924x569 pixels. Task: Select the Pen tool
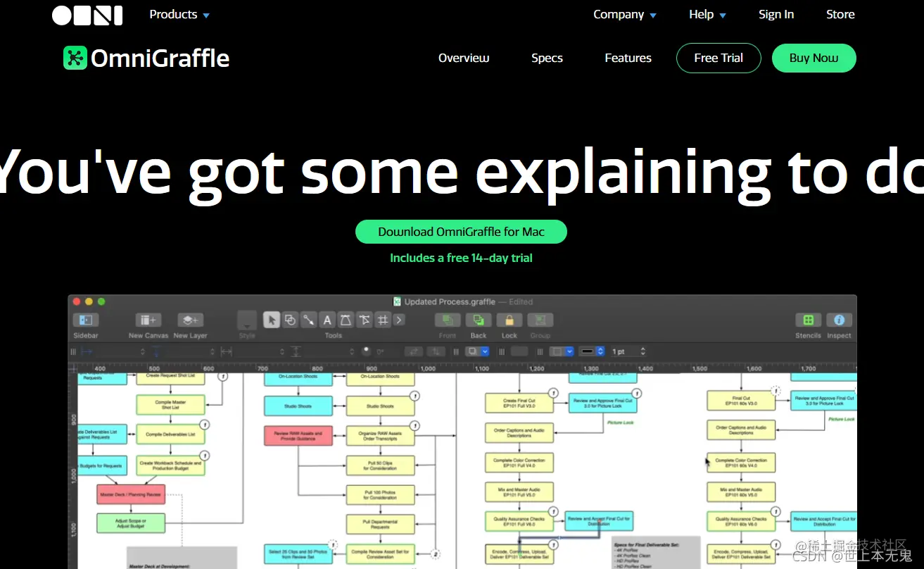[346, 320]
